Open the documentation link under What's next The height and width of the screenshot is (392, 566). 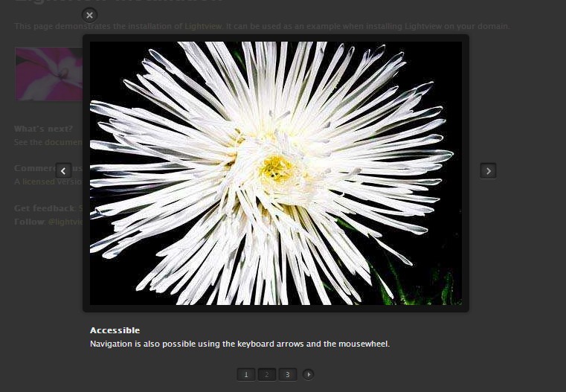63,142
